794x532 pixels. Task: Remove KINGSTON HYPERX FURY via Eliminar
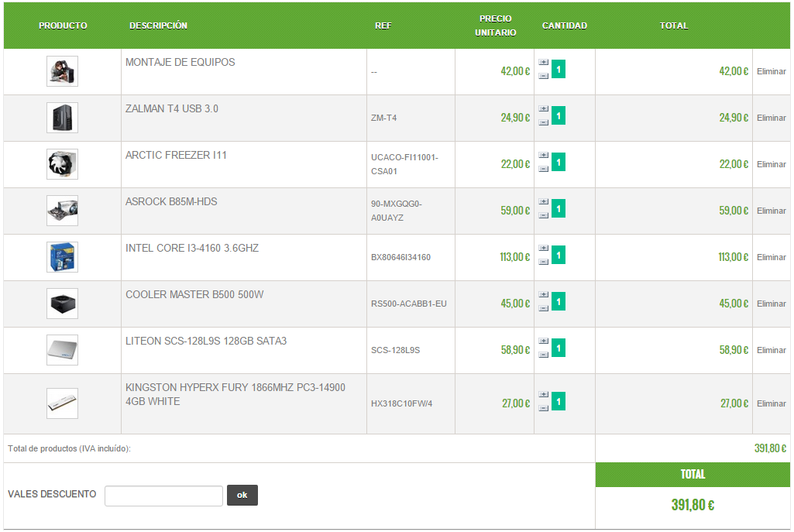tap(772, 403)
